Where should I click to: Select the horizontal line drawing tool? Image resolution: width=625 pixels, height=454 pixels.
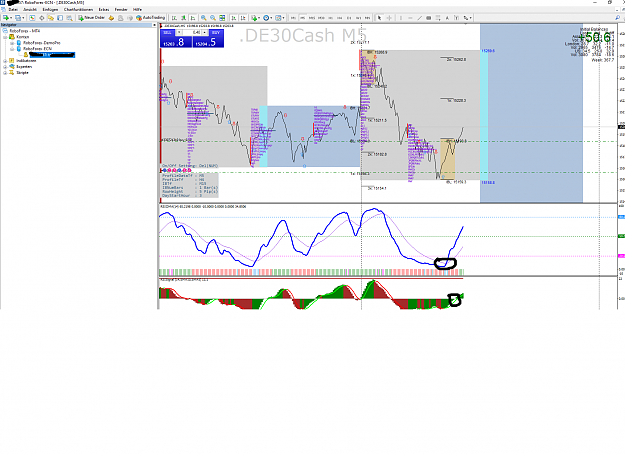(410, 18)
